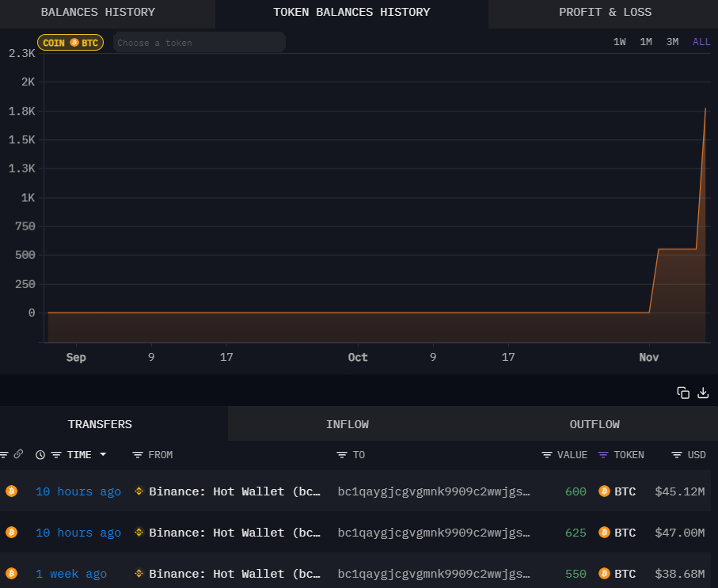This screenshot has height=588, width=718.
Task: Open the filter icon next to TO
Action: [x=342, y=455]
